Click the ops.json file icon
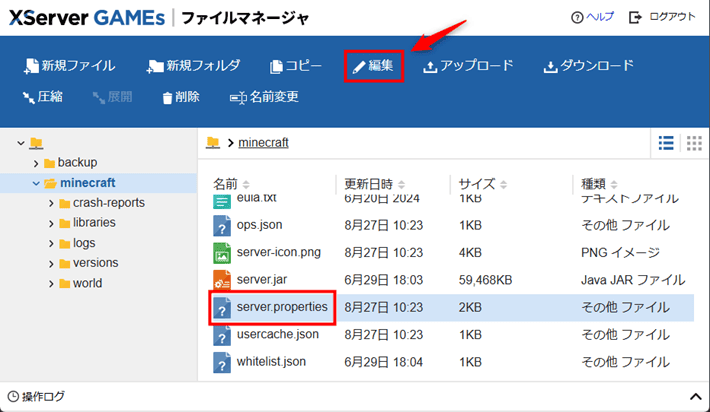The image size is (710, 412). (222, 226)
